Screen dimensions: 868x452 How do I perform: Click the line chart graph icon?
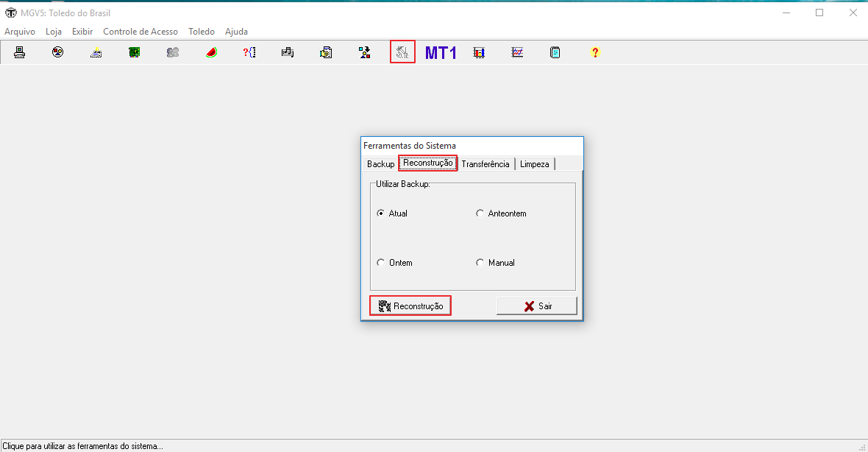click(x=517, y=52)
